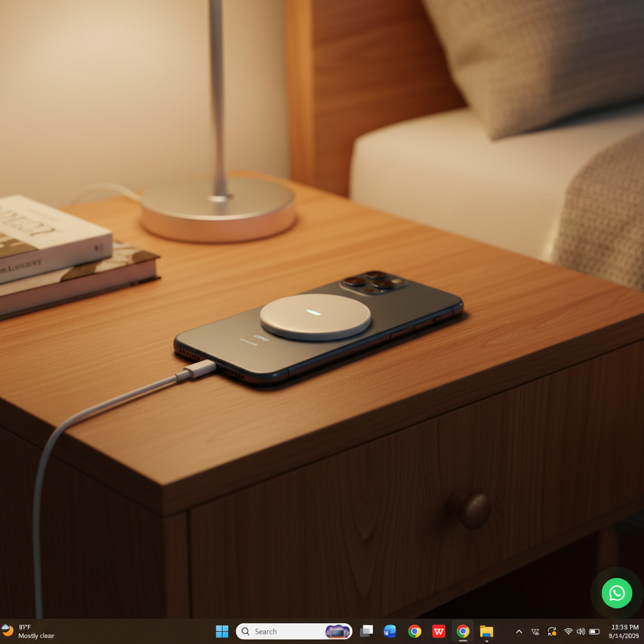The height and width of the screenshot is (644, 644).
Task: Switch to the active Chrome window
Action: coord(463,631)
